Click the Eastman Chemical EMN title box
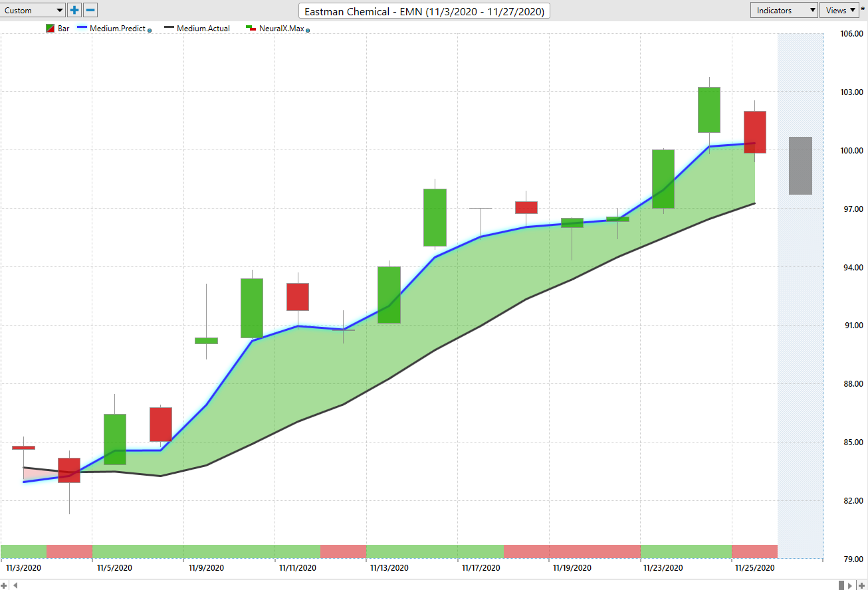Image resolution: width=868 pixels, height=590 pixels. 424,11
